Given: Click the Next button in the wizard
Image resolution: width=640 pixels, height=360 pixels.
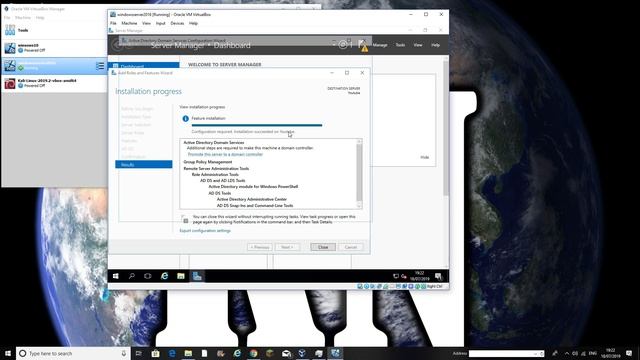Looking at the screenshot, I should pyautogui.click(x=287, y=247).
